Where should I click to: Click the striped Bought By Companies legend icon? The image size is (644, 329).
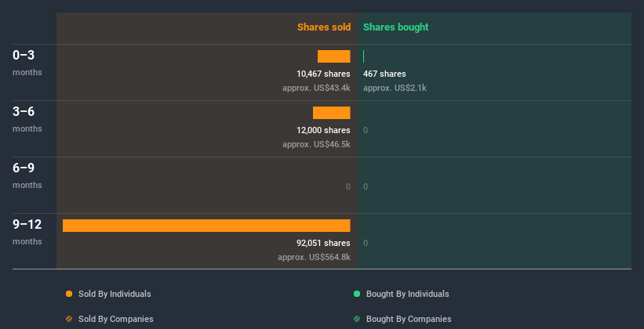(x=357, y=319)
